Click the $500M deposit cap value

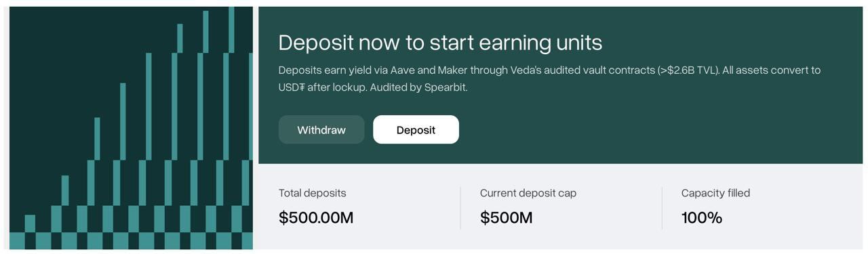coord(506,217)
